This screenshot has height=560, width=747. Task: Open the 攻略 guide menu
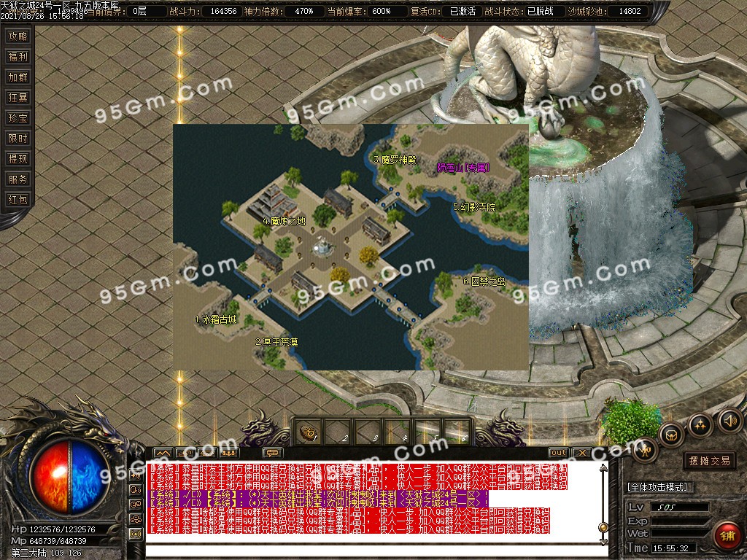18,36
